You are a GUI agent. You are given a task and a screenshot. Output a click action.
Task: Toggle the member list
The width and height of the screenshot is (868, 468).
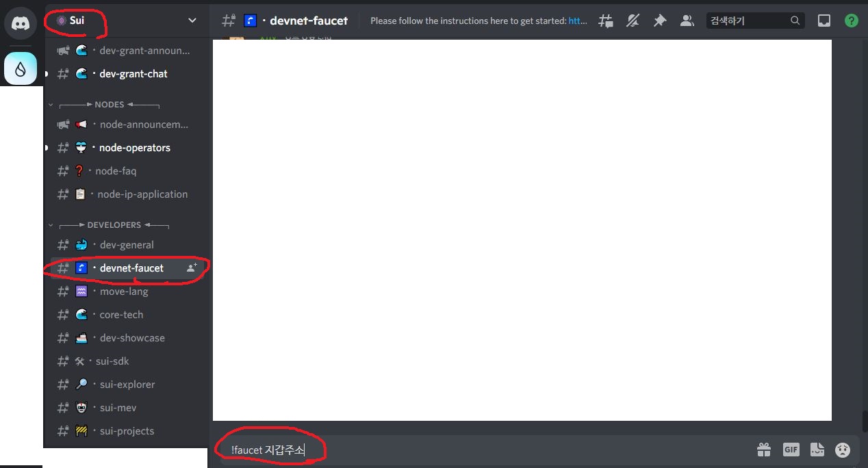pos(687,21)
